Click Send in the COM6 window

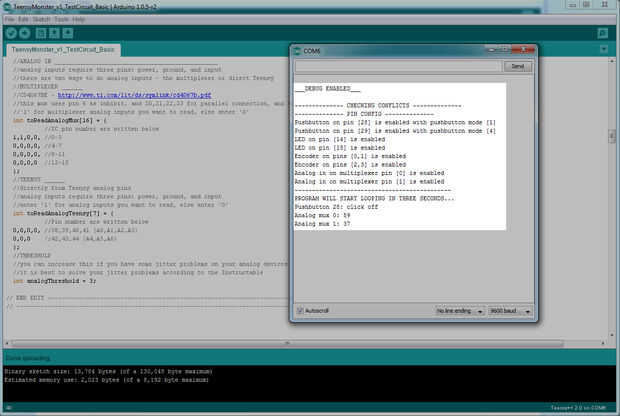tap(518, 66)
